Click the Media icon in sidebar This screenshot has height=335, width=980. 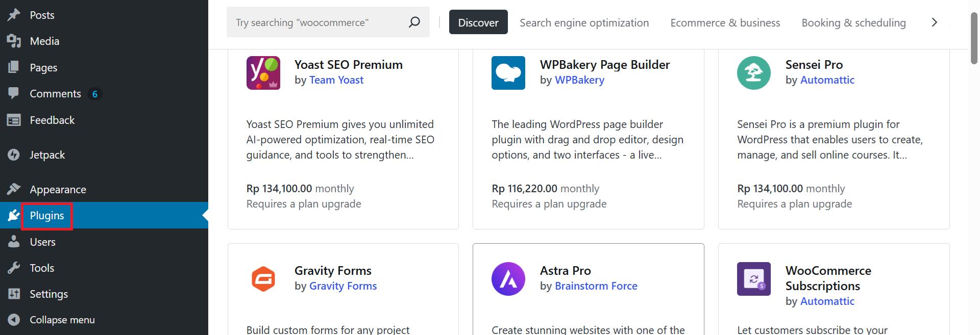[x=14, y=41]
